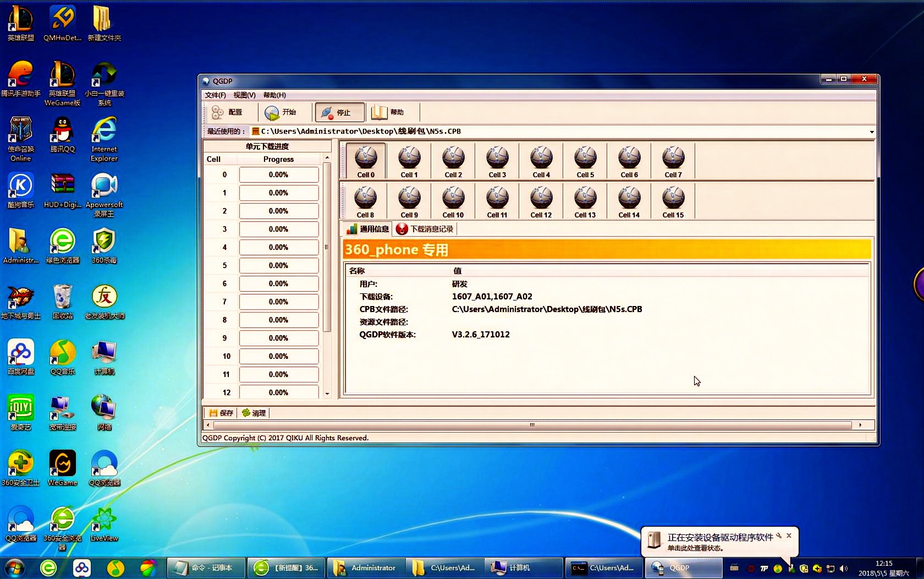The height and width of the screenshot is (579, 924).
Task: Click the right arrow of the horizontal scrollbar
Action: [860, 425]
